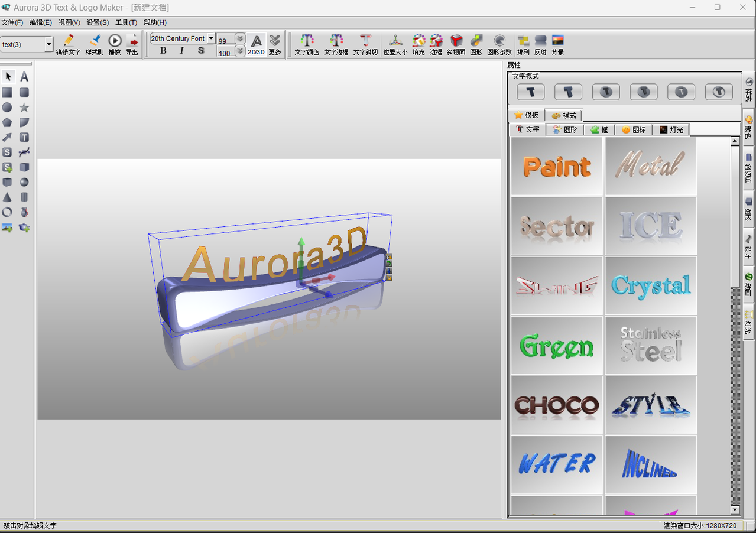Add an SVG shape with plus icon

point(7,167)
